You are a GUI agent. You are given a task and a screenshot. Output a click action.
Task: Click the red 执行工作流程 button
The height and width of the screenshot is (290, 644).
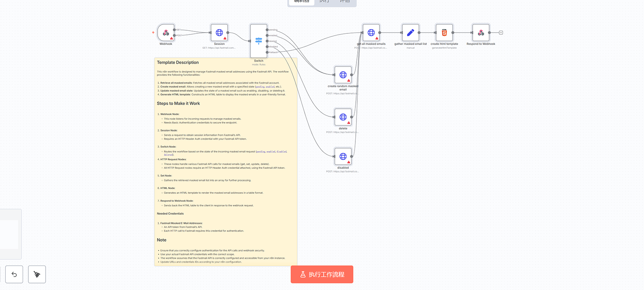coord(322,274)
